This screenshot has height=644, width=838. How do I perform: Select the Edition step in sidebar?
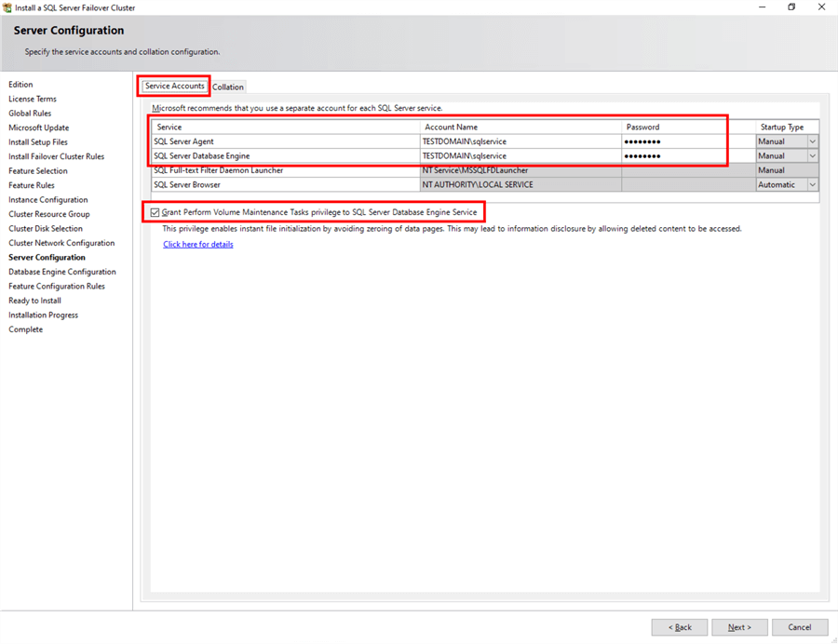coord(20,85)
